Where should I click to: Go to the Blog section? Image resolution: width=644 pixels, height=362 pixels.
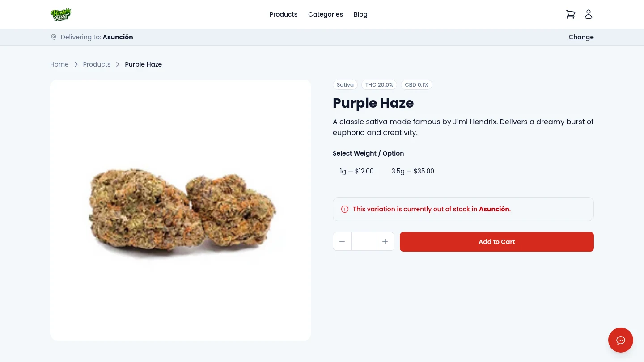360,14
